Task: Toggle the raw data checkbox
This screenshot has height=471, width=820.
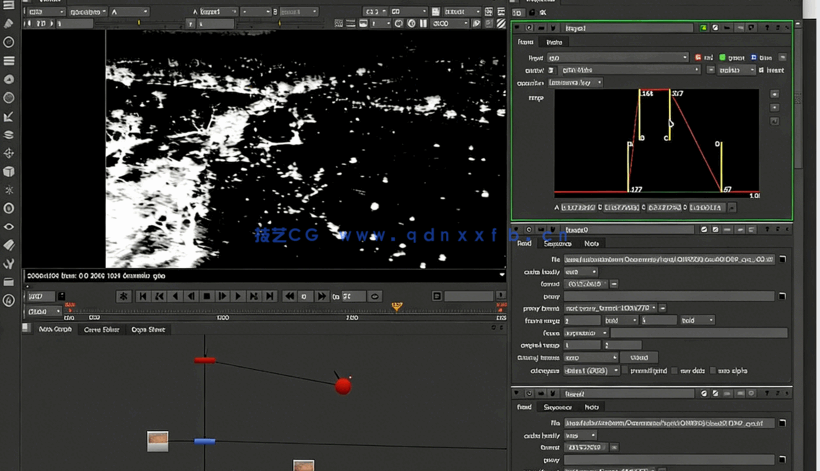Action: pos(676,371)
